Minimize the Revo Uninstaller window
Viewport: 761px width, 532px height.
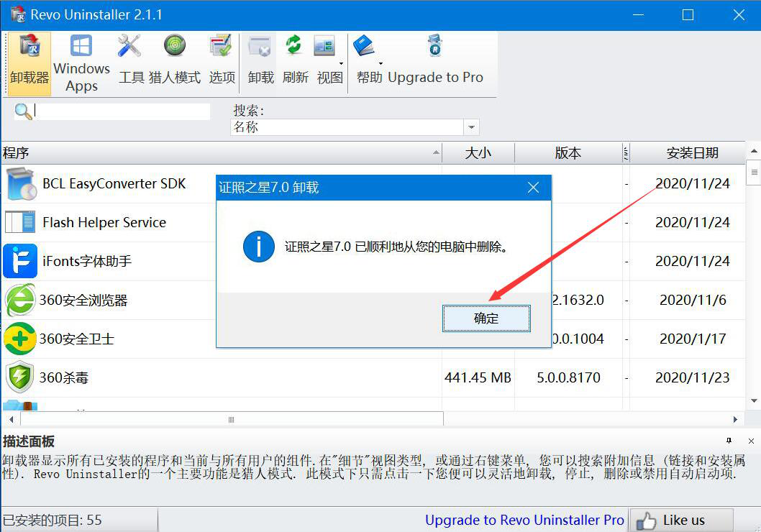point(638,15)
